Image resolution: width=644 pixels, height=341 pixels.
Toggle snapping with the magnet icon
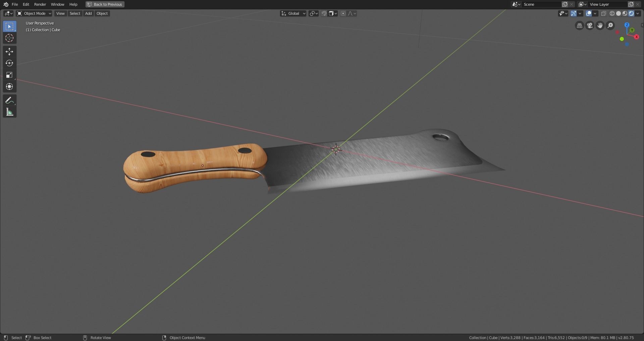coord(323,13)
